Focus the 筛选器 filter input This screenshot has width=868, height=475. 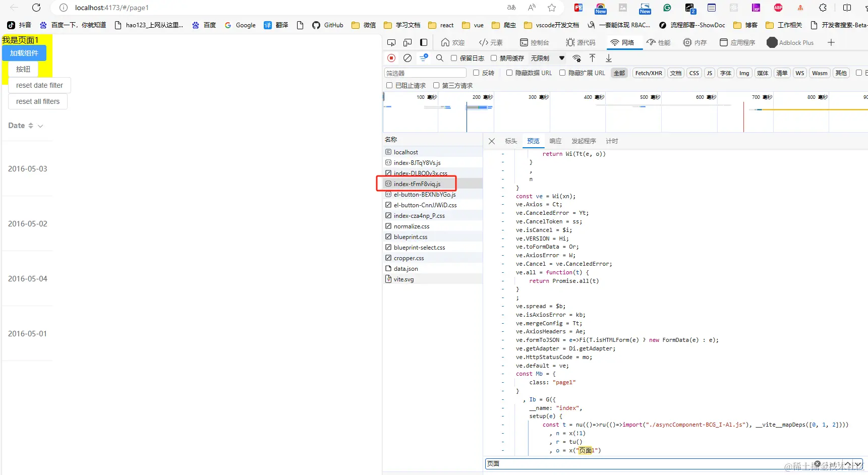[425, 73]
